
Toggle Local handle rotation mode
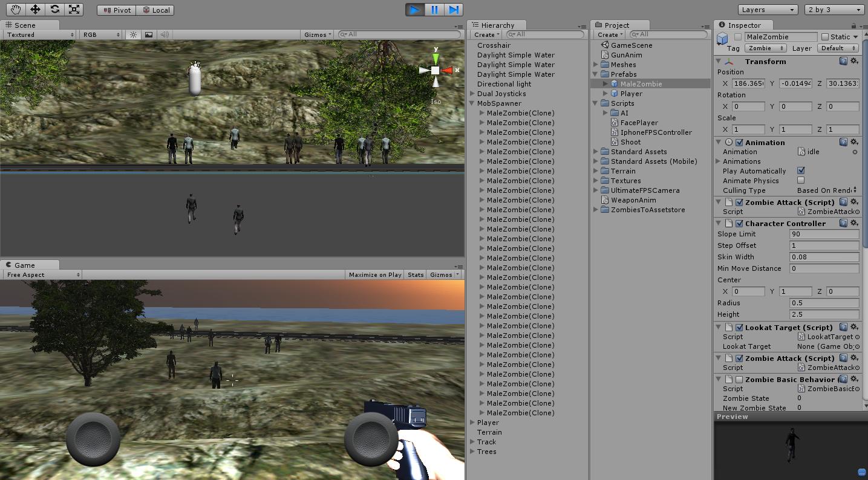click(155, 10)
